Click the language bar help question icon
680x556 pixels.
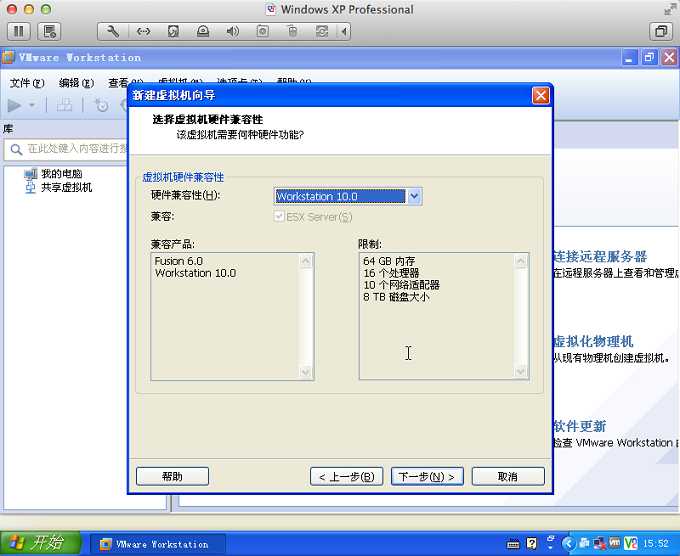click(532, 544)
